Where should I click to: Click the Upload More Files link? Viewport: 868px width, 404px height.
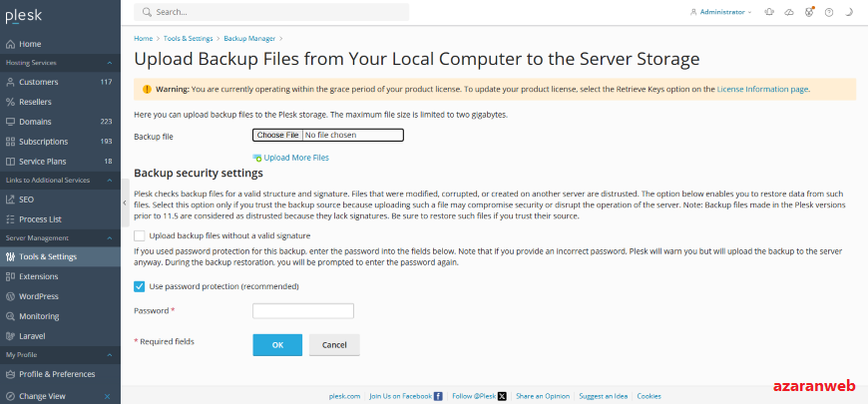[x=296, y=158]
